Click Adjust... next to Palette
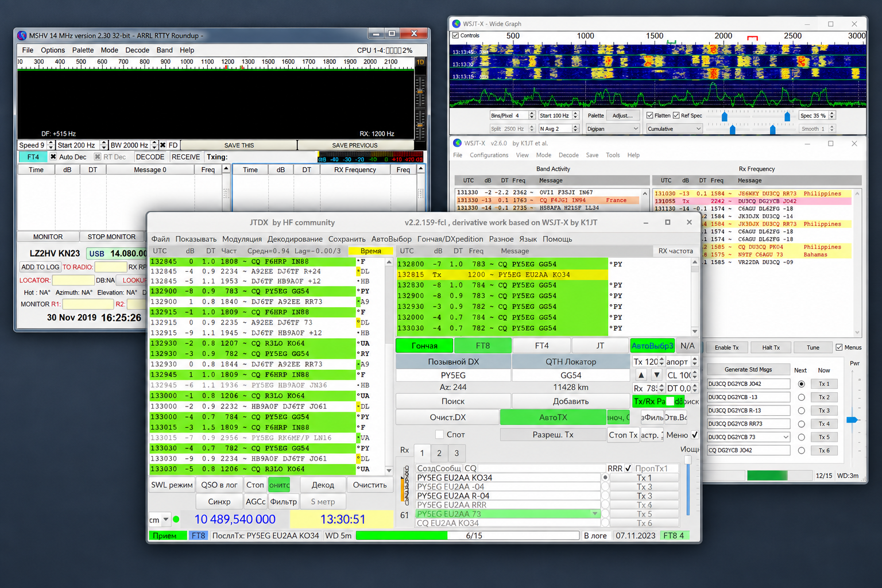882x588 pixels. pos(622,115)
